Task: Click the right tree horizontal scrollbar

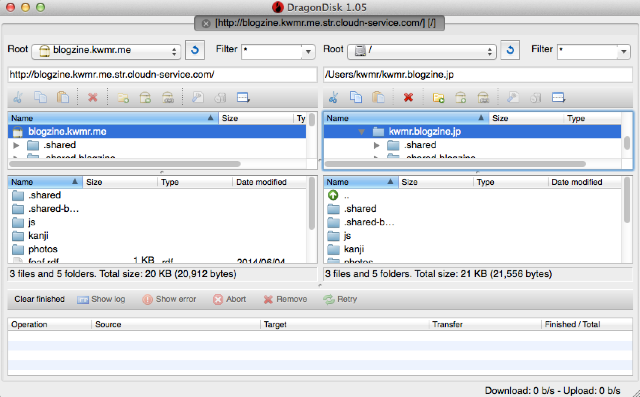Action: (455, 164)
